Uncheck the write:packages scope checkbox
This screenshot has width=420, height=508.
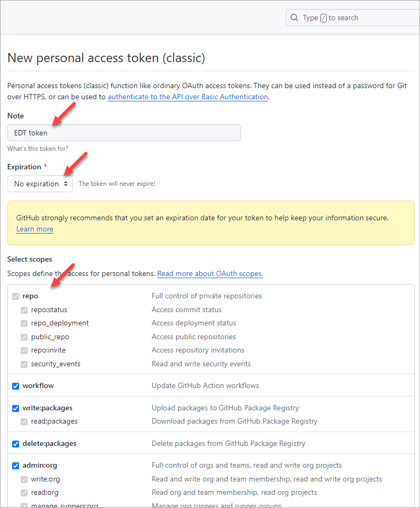[16, 408]
